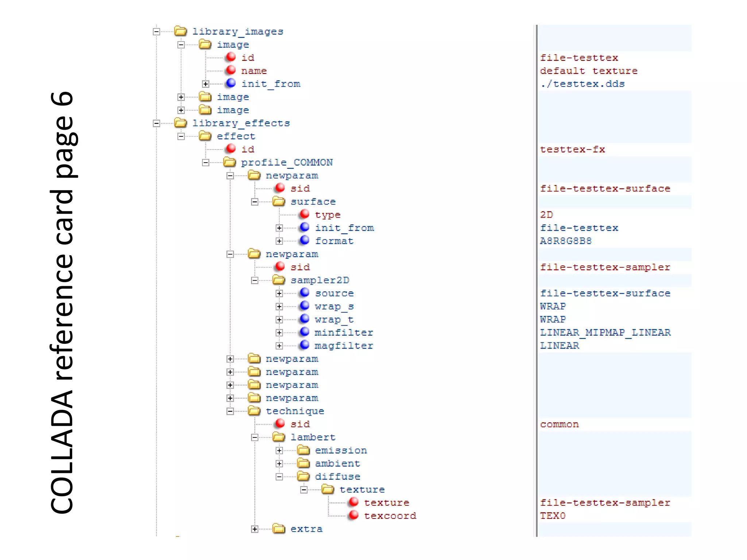Click the LINEAR_MIPMAP_LINEAR value
The height and width of the screenshot is (560, 747).
605,332
